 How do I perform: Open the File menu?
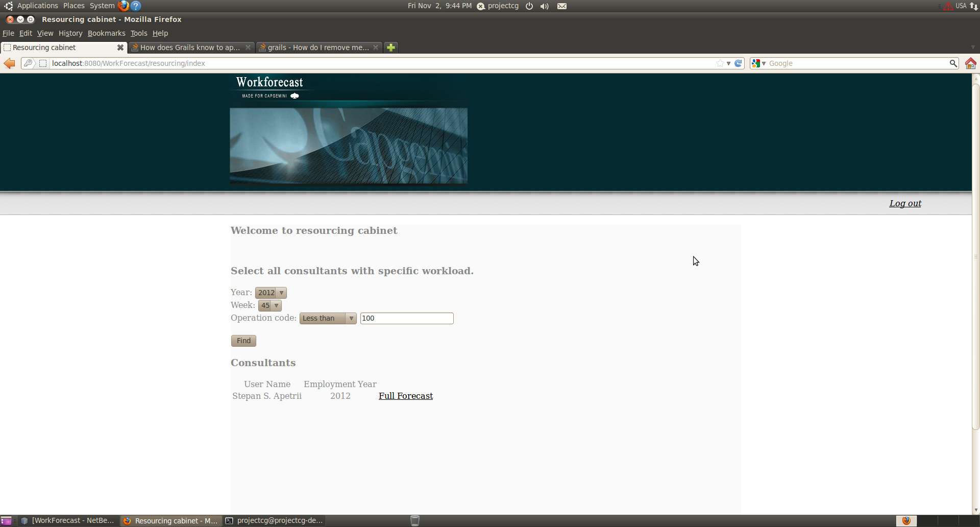[8, 33]
